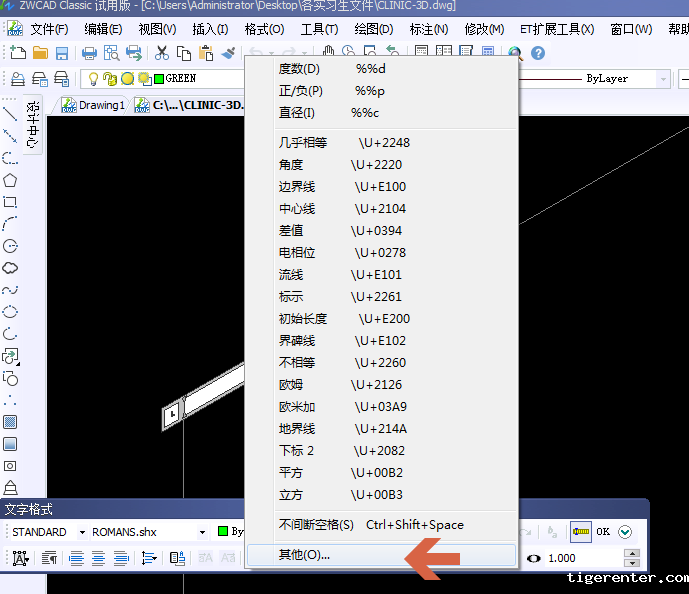Open the GREEN layer dropdown
This screenshot has width=689, height=594.
click(162, 79)
